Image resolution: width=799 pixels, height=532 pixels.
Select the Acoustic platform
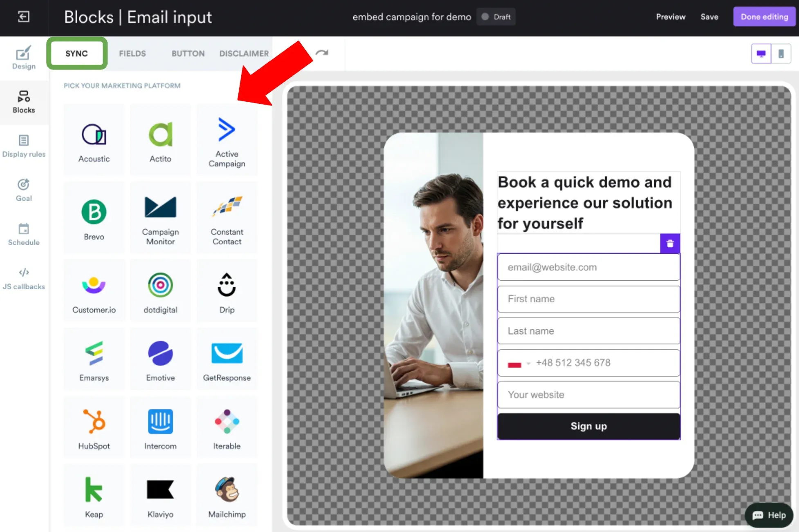94,140
